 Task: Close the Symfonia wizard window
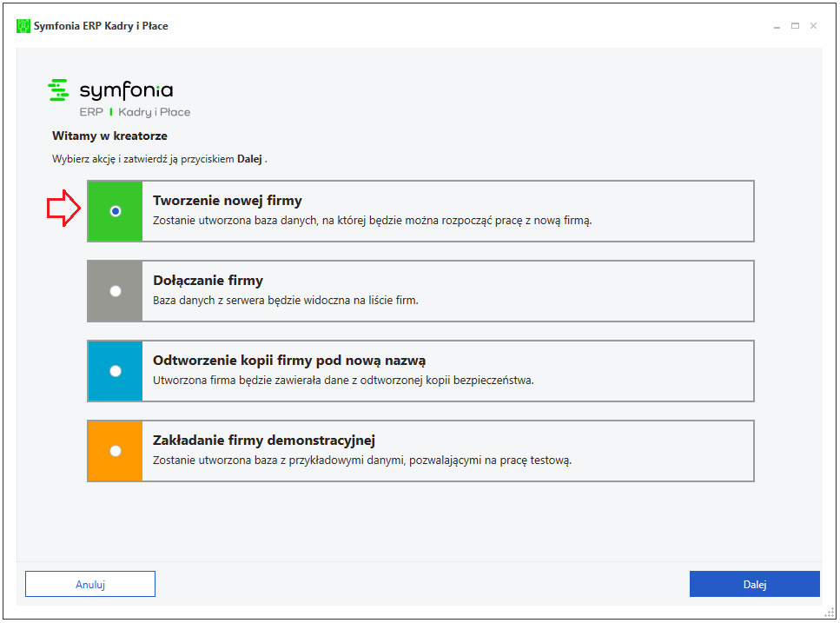tap(813, 26)
